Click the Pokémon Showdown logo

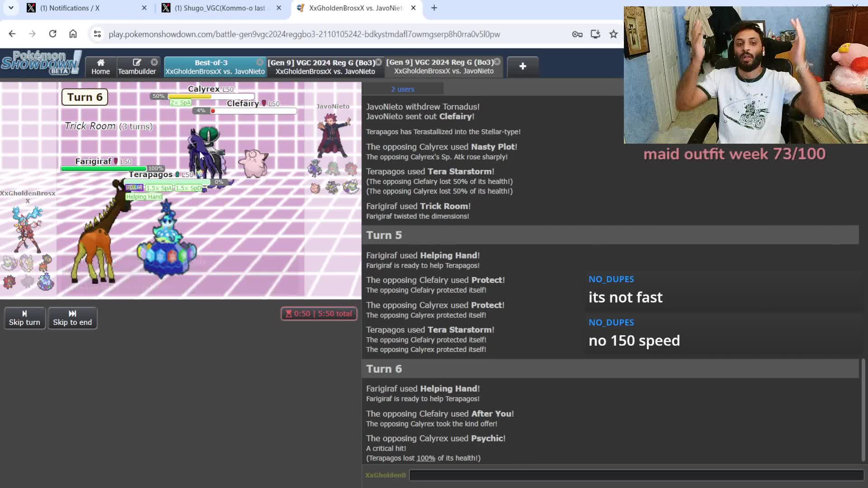(x=41, y=62)
